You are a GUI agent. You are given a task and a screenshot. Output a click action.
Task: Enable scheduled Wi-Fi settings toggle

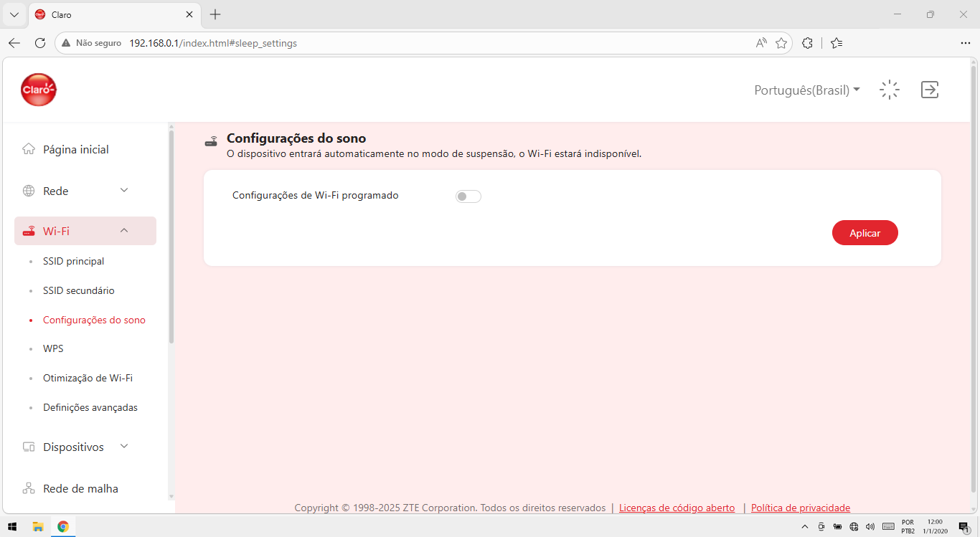tap(468, 196)
